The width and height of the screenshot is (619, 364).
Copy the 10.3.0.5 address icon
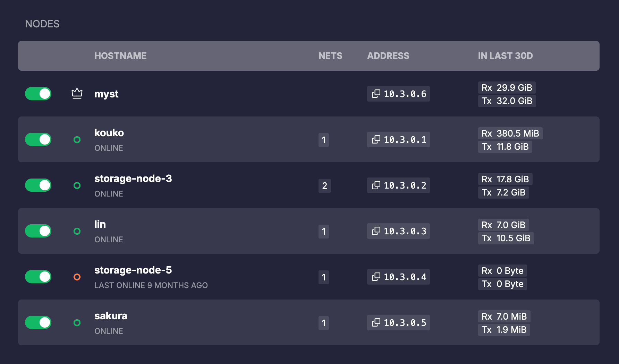[x=376, y=322]
